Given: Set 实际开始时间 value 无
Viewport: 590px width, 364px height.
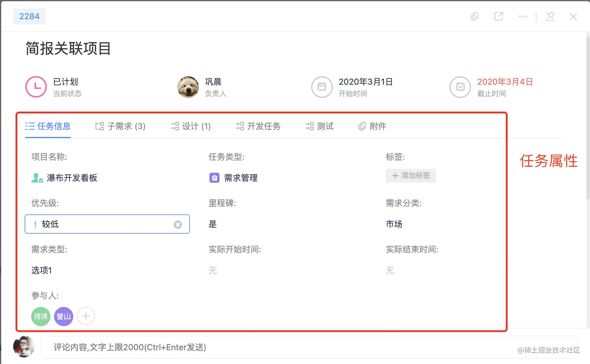Looking at the screenshot, I should [x=213, y=270].
